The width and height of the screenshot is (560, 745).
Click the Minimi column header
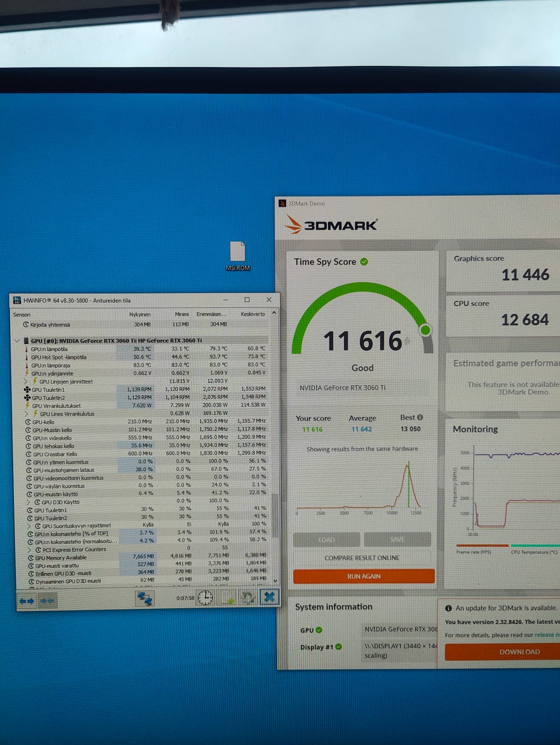[181, 314]
